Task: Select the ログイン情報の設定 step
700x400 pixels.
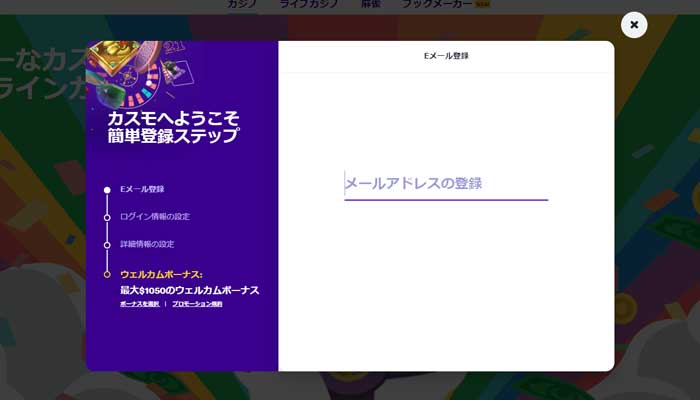Action: pos(155,217)
